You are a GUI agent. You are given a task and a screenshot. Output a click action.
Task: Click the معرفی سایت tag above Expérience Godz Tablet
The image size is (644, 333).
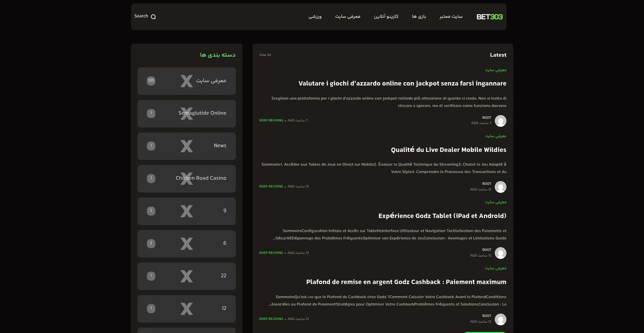tap(495, 202)
